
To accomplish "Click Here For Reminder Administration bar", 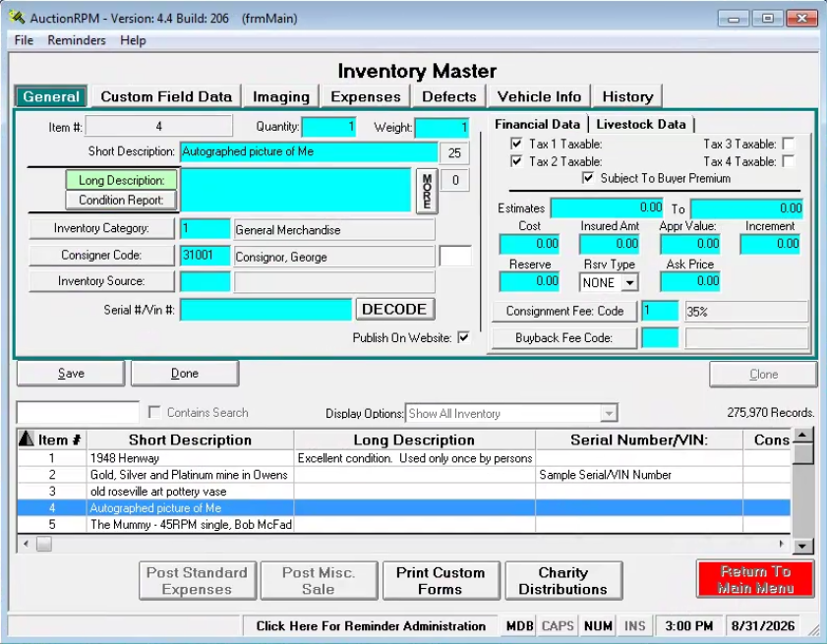I will coord(371,626).
